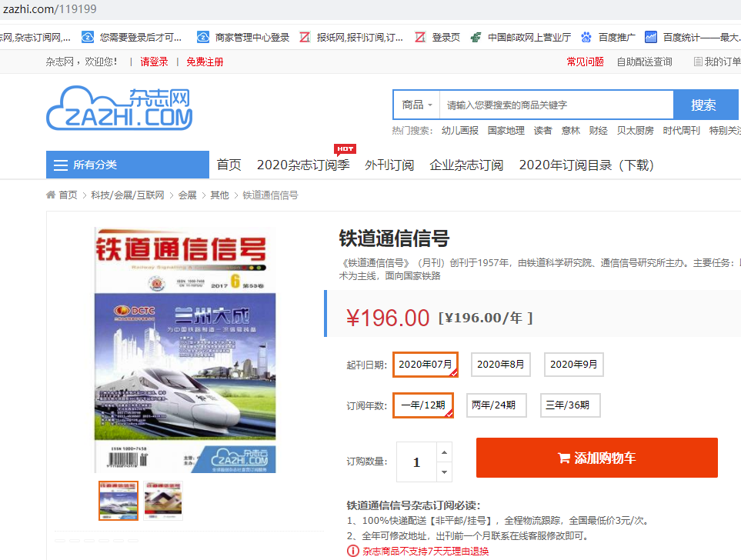Open the 登录页 bookmark
The height and width of the screenshot is (560, 741).
(x=438, y=38)
